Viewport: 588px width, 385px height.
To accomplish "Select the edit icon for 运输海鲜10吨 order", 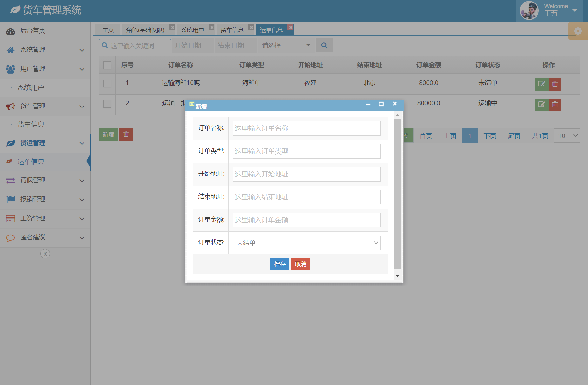I will (x=542, y=84).
